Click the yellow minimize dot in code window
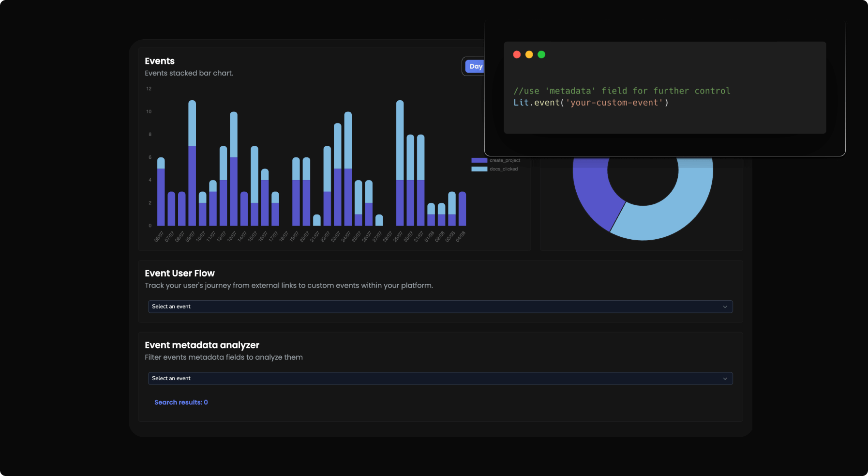 [529, 55]
